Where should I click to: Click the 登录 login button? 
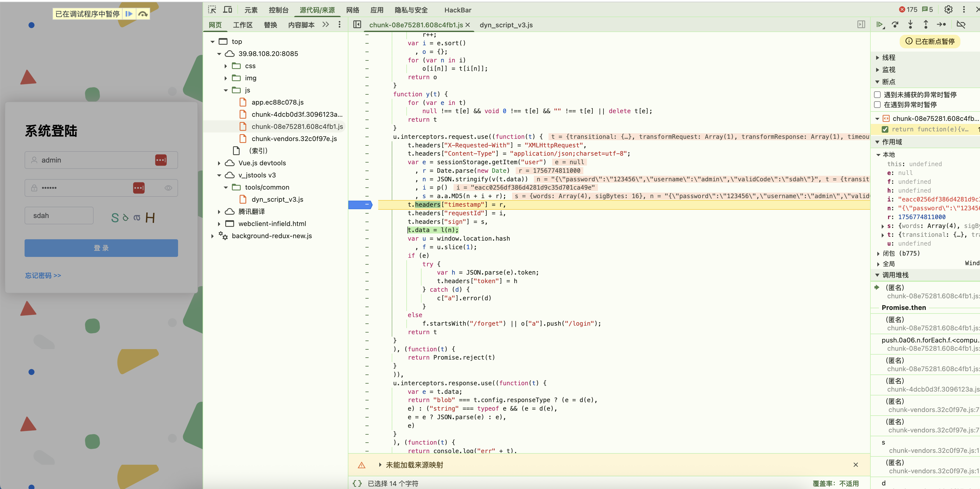(101, 248)
